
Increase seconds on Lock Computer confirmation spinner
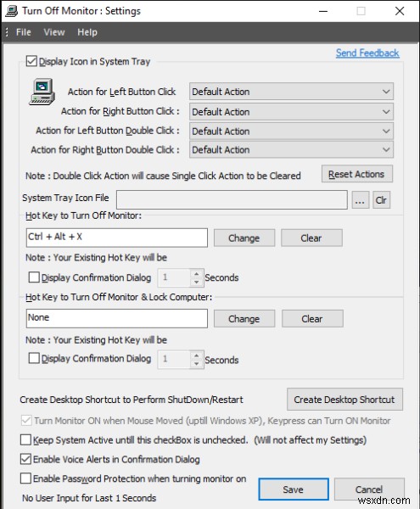click(x=196, y=355)
